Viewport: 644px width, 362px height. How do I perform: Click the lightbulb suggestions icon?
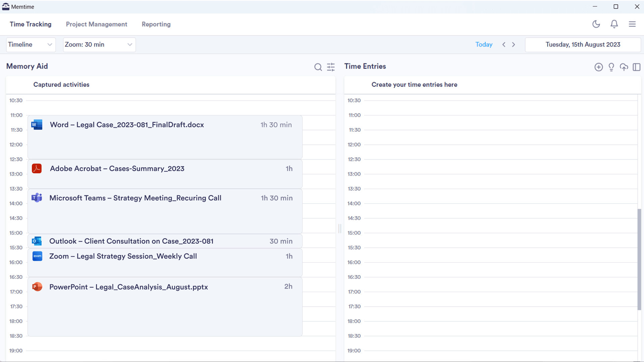click(x=611, y=67)
